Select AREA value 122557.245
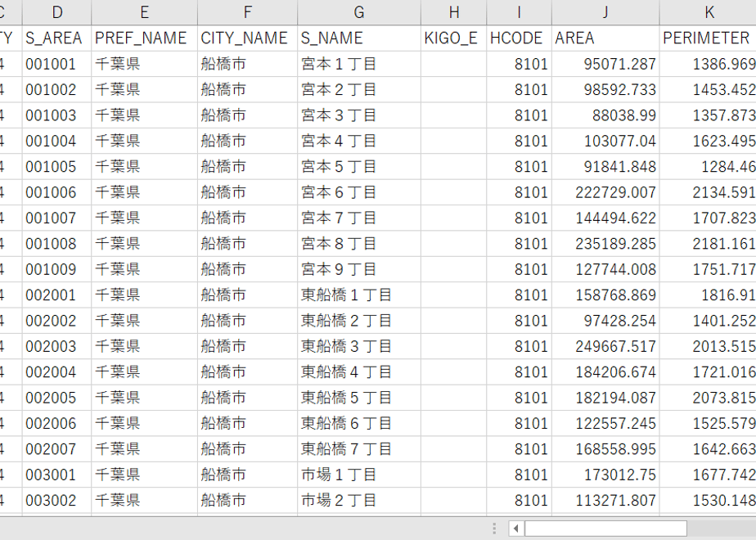 point(605,423)
